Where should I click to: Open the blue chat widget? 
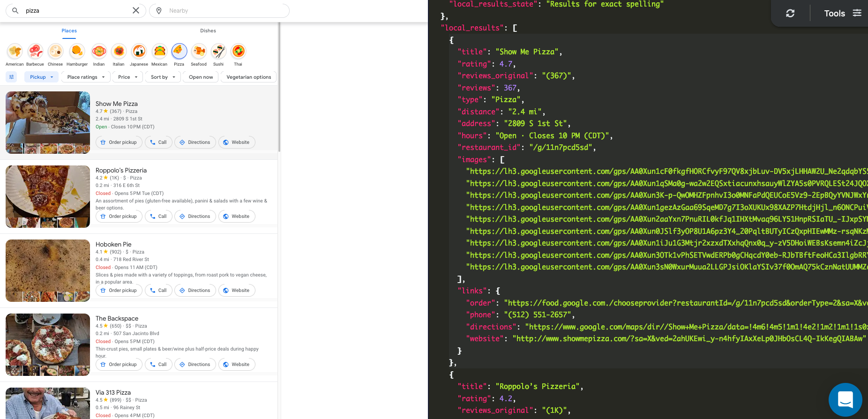(x=846, y=400)
